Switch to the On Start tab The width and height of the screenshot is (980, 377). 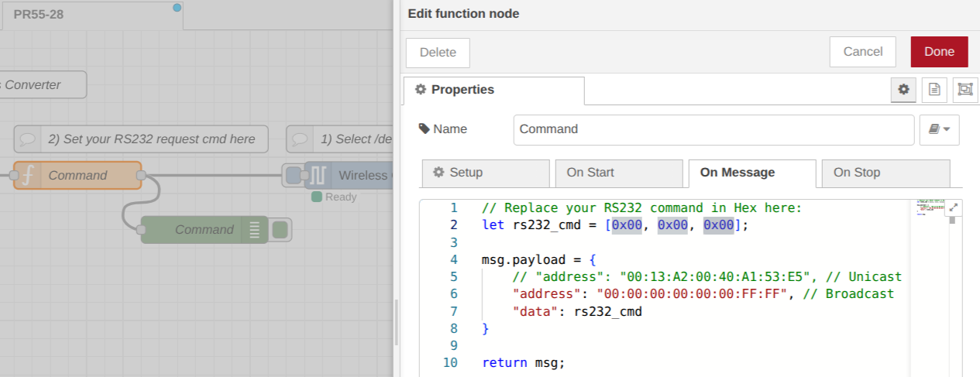point(619,173)
